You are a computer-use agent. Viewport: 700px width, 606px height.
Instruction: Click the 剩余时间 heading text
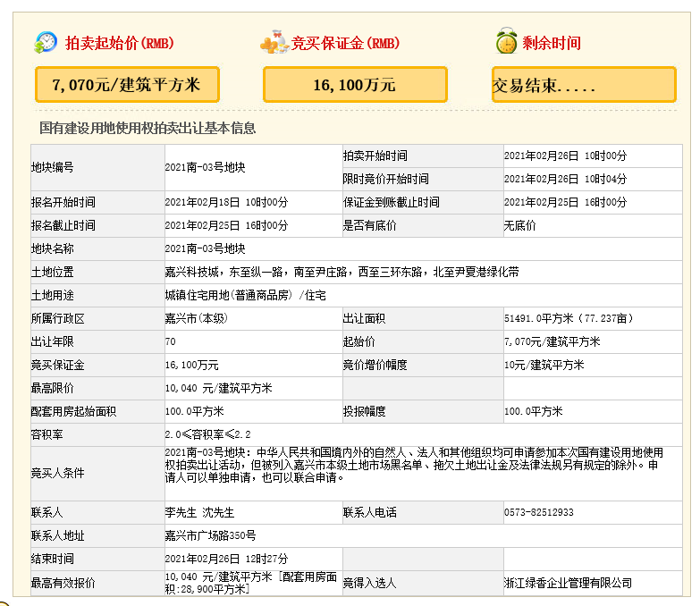(553, 43)
